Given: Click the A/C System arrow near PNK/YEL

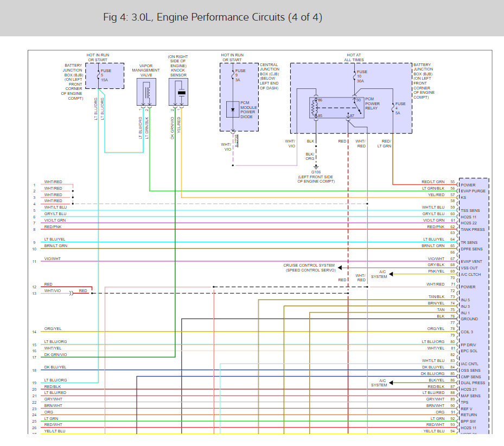Looking at the screenshot, I should (x=392, y=274).
